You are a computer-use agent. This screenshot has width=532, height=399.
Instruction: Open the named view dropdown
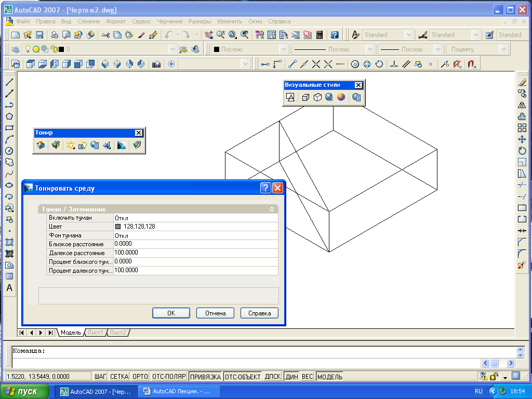pyautogui.click(x=245, y=64)
